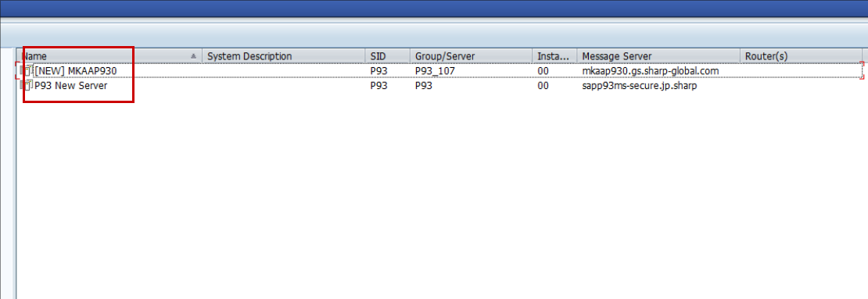868x299 pixels.
Task: Click the Insta... column header
Action: point(554,56)
